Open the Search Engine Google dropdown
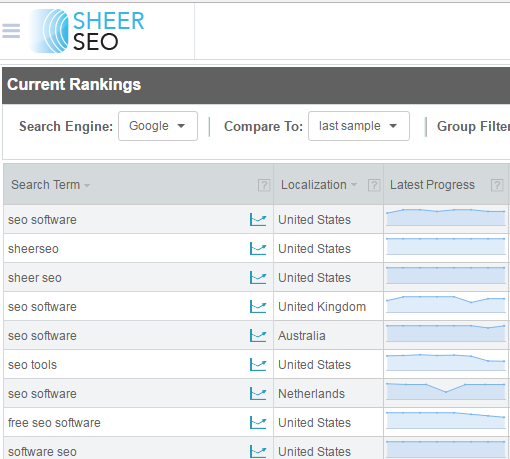Viewport: 510px width, 459px height. (x=158, y=126)
